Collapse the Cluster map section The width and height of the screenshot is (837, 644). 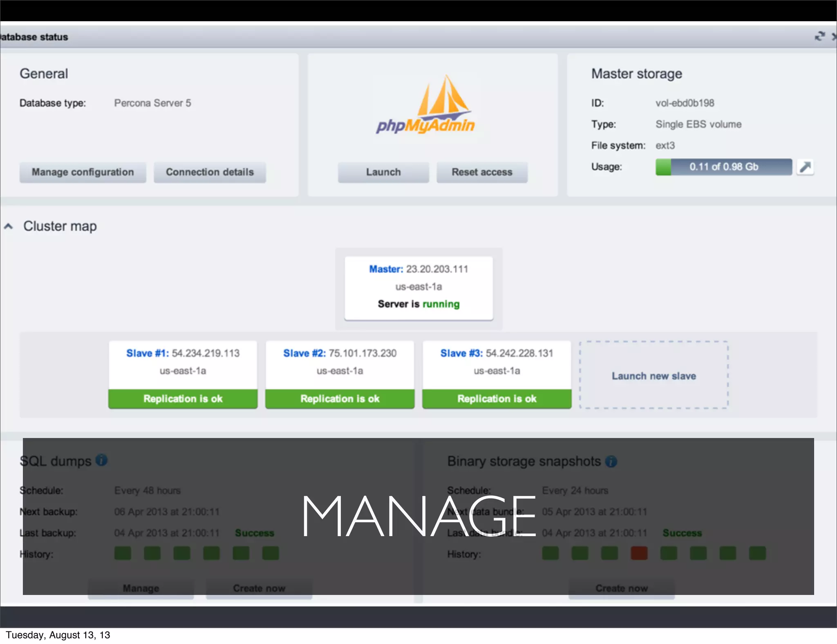point(8,226)
